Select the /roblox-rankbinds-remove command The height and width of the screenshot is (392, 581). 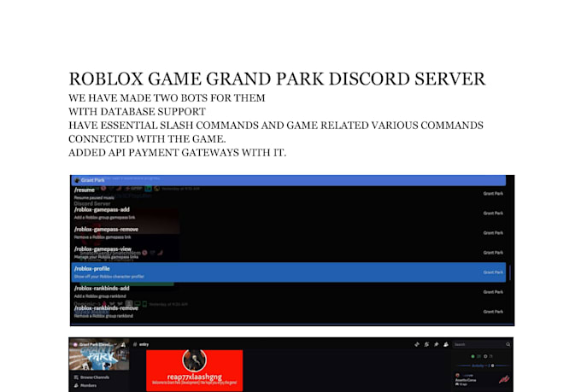288,311
